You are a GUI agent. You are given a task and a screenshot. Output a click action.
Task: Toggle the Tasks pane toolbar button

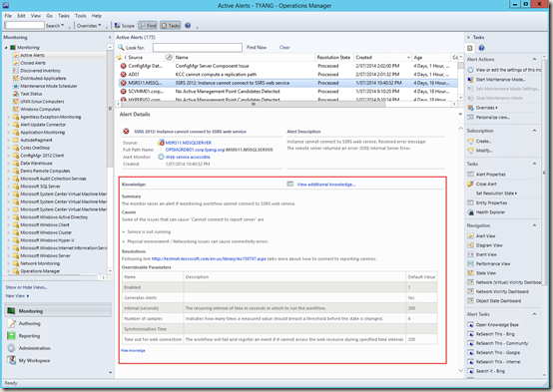171,26
